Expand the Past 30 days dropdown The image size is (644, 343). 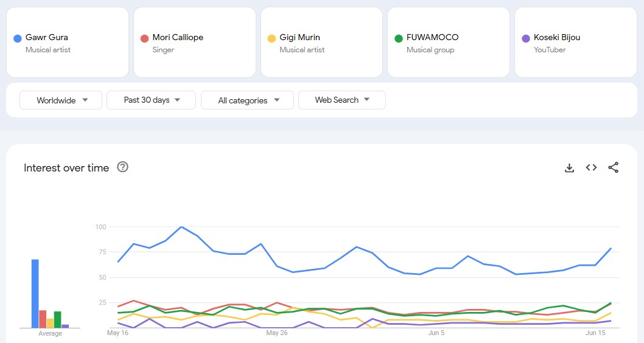[151, 100]
